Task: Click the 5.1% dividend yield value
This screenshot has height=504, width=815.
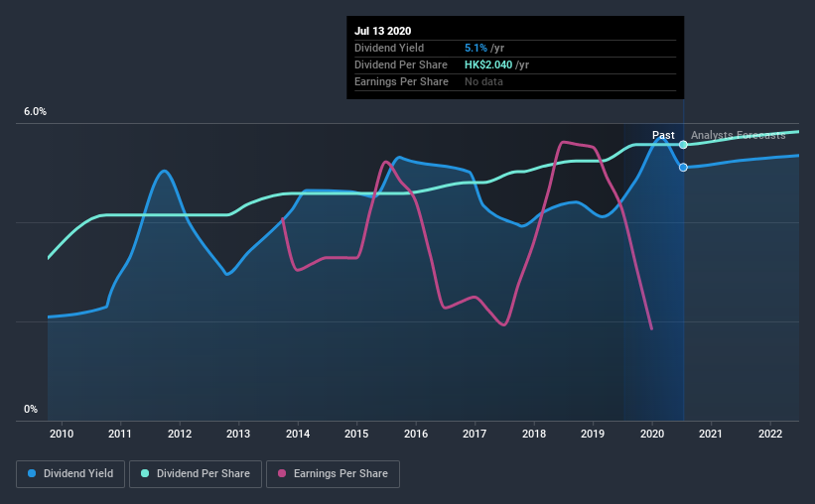Action: click(475, 48)
